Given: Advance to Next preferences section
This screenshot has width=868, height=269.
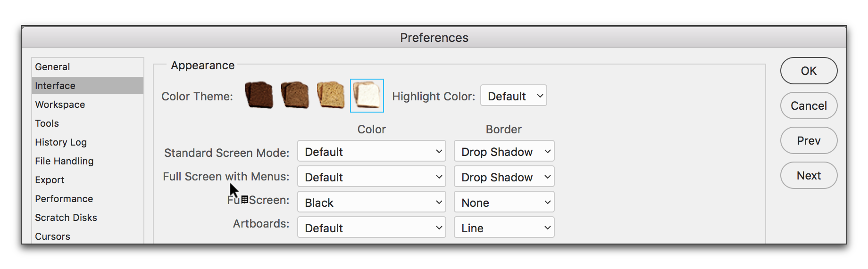Looking at the screenshot, I should coord(809,175).
